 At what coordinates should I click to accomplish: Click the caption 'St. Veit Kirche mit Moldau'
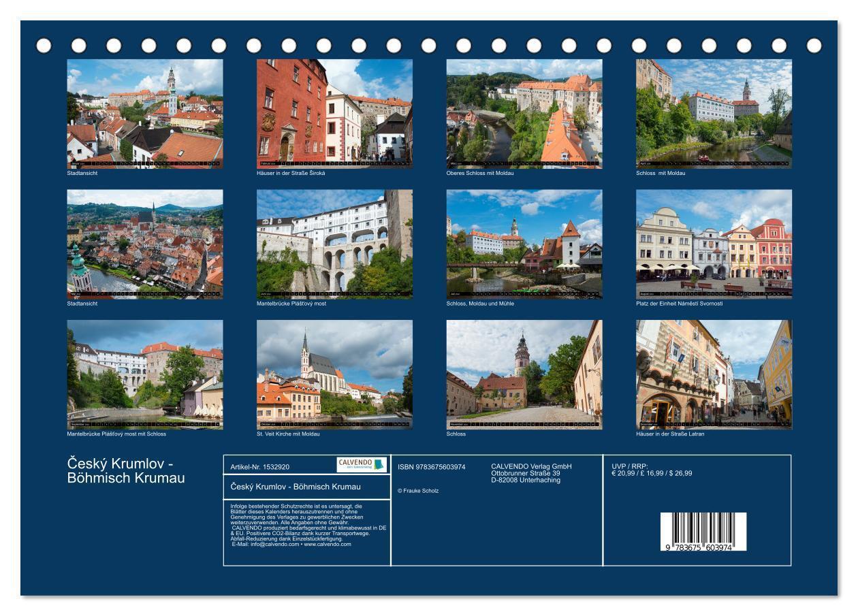tap(288, 434)
